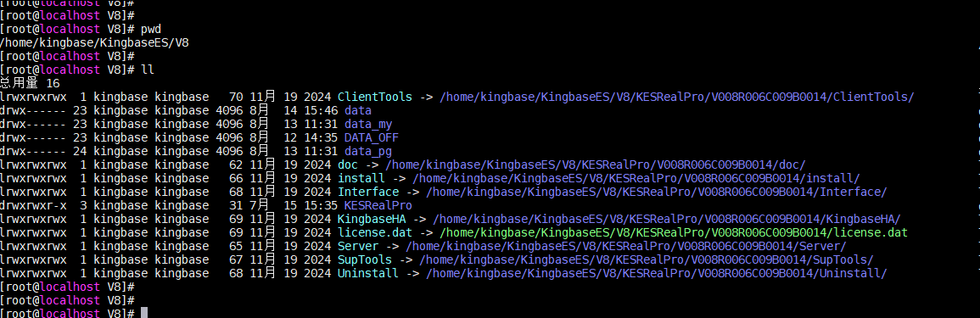980x318 pixels.
Task: Click the Interface symlink name
Action: pyautogui.click(x=368, y=192)
